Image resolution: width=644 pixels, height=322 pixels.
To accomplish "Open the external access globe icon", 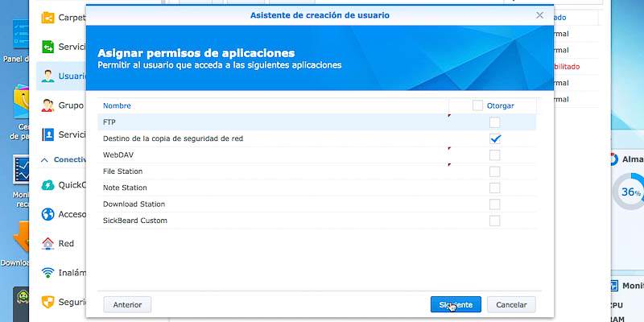I will 47,214.
